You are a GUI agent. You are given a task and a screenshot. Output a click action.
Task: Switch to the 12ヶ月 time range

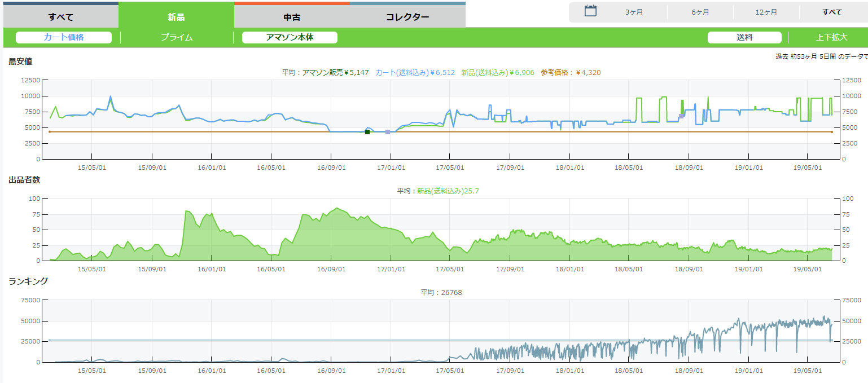pyautogui.click(x=766, y=12)
